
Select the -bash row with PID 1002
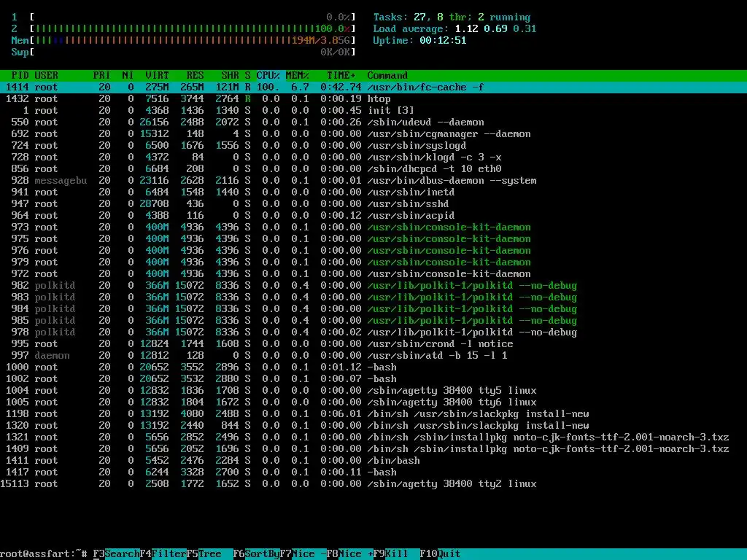[x=373, y=378]
